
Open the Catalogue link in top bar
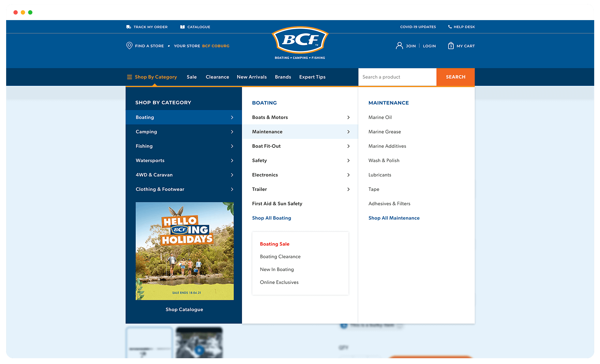[199, 27]
